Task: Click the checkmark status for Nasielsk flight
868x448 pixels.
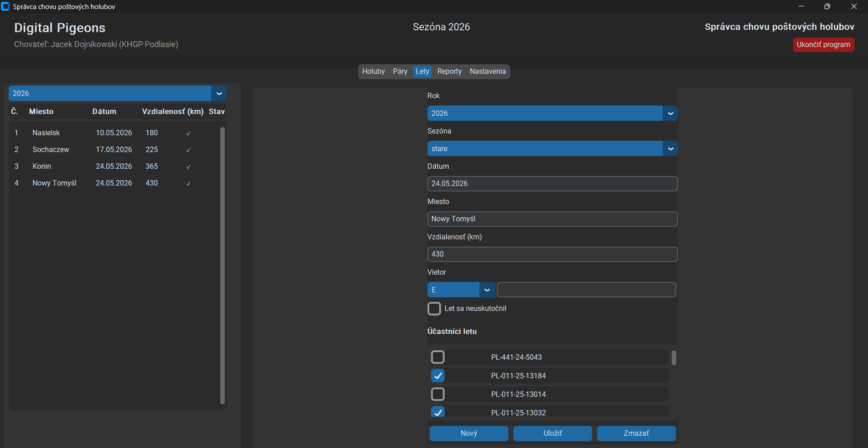Action: (x=188, y=133)
